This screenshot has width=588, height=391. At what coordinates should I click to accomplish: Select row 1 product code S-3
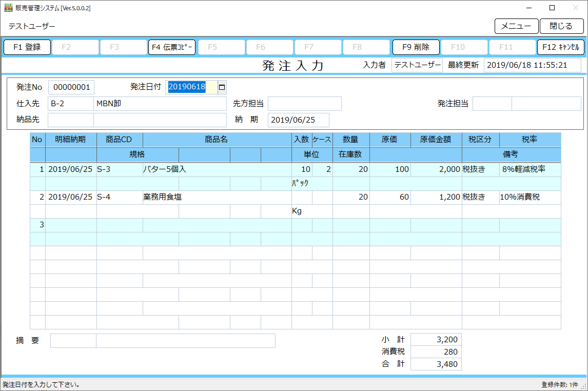click(x=120, y=169)
